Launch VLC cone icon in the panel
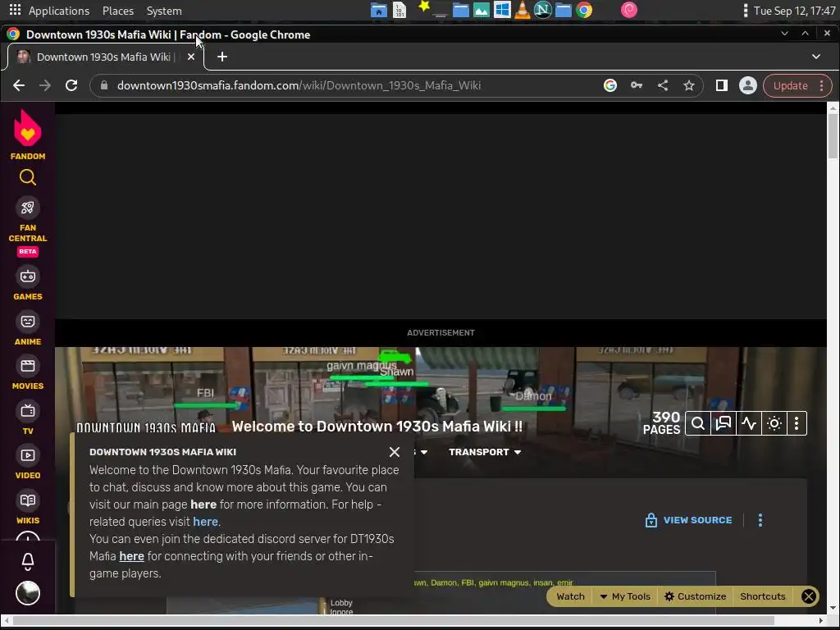 click(x=523, y=10)
